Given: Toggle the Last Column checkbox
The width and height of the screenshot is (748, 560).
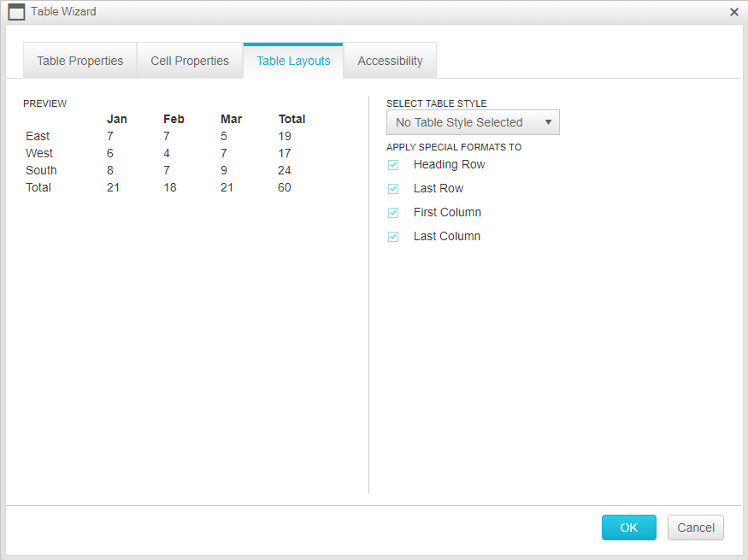Looking at the screenshot, I should click(x=393, y=237).
